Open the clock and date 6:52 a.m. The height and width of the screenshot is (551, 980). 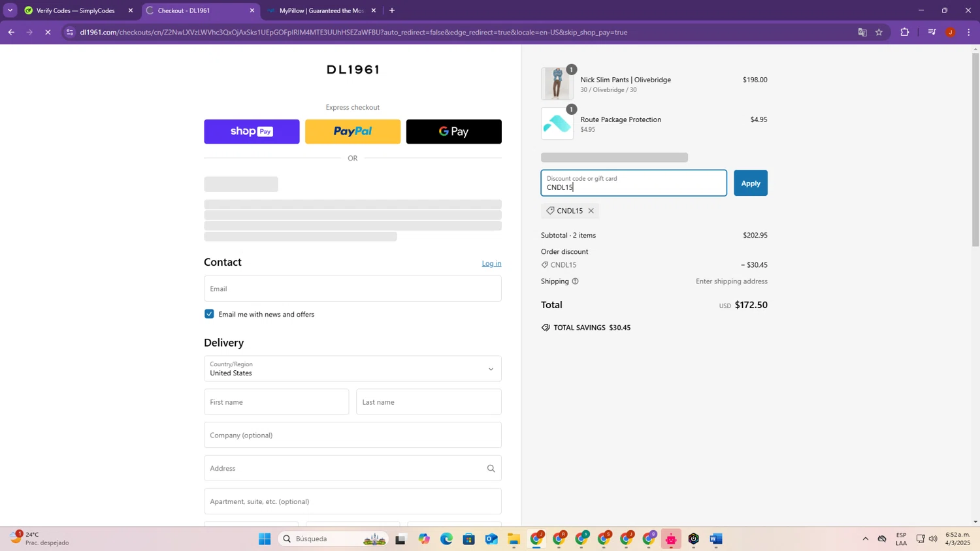[x=958, y=539]
